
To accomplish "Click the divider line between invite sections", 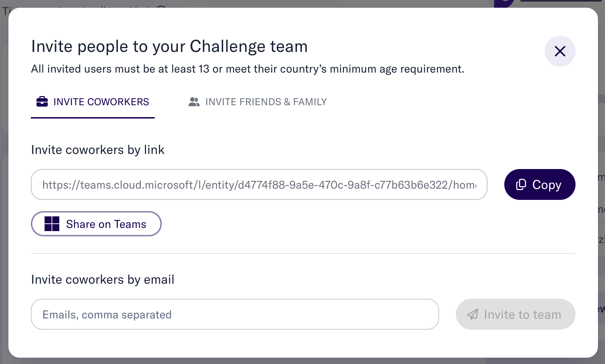I will pyautogui.click(x=303, y=253).
